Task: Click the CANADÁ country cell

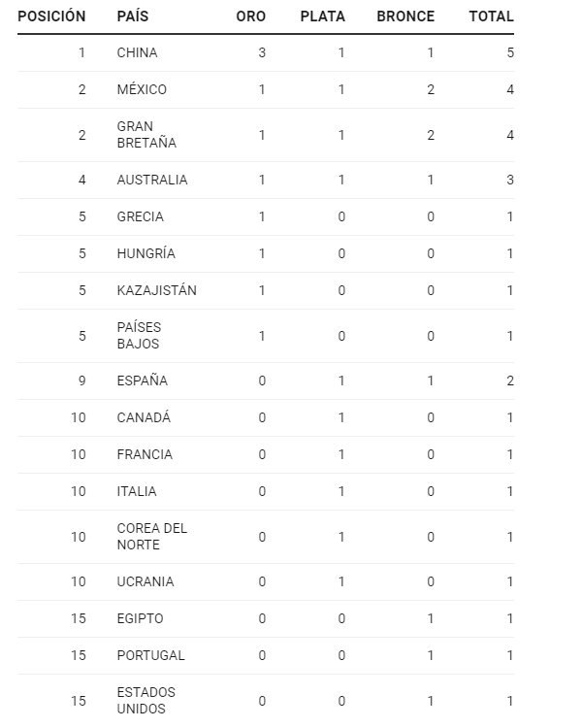Action: coord(144,417)
